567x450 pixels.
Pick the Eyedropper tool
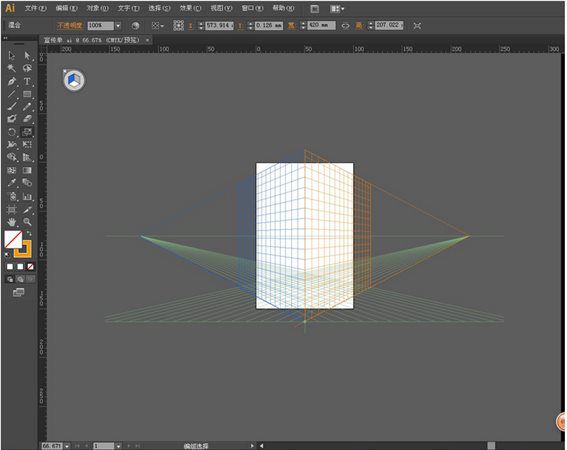pyautogui.click(x=12, y=183)
